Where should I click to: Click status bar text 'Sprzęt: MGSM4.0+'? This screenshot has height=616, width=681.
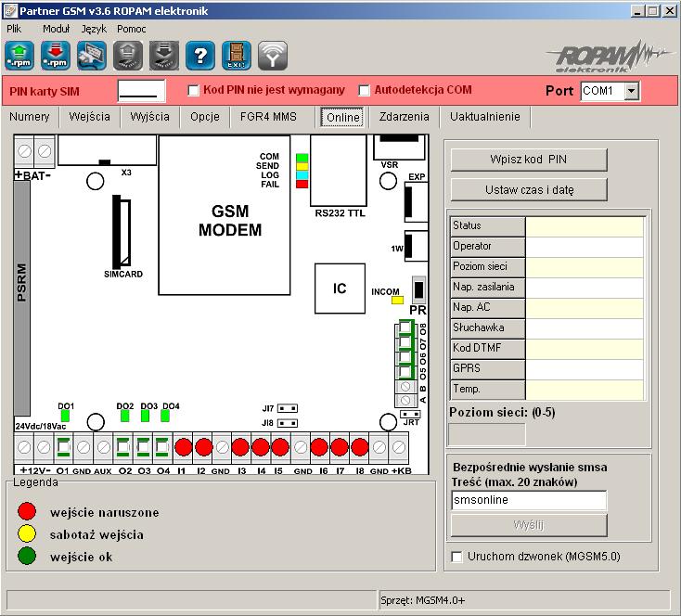[x=422, y=600]
